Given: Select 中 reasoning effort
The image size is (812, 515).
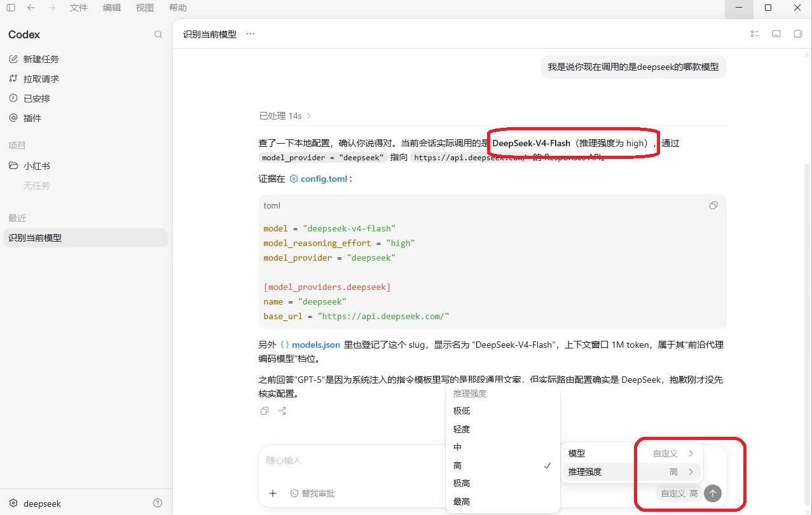Looking at the screenshot, I should (502, 447).
